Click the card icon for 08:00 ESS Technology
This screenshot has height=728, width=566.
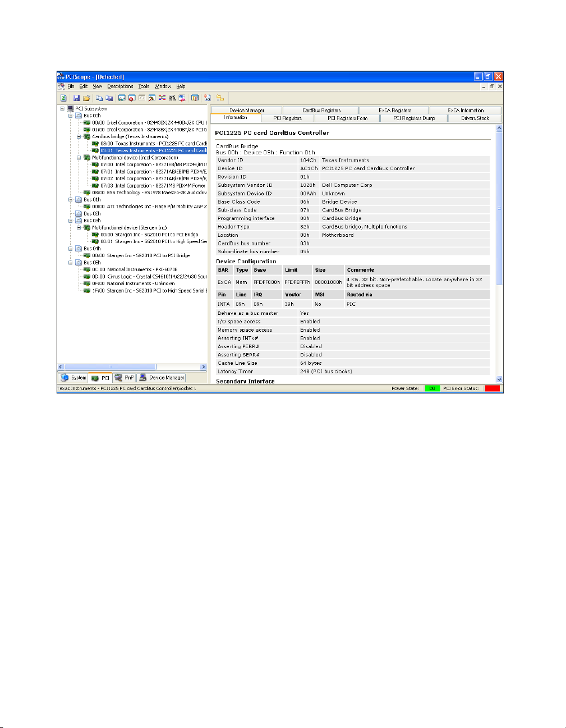87,193
